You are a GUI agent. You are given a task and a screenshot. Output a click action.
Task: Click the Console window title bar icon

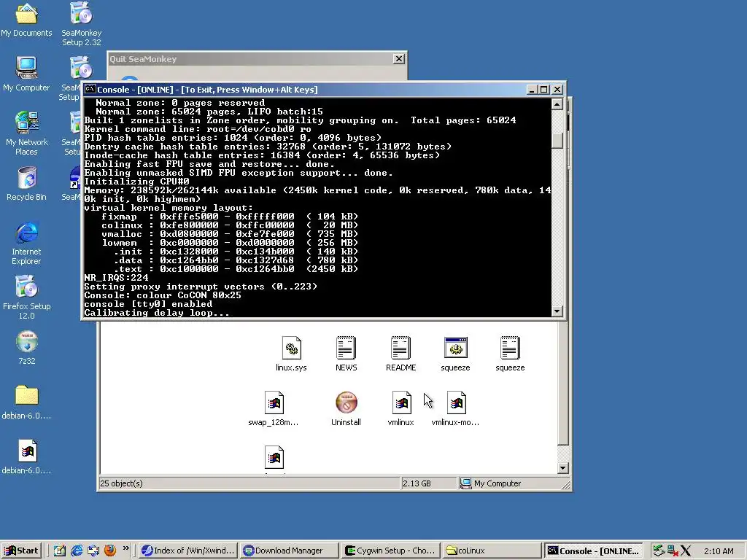(90, 89)
